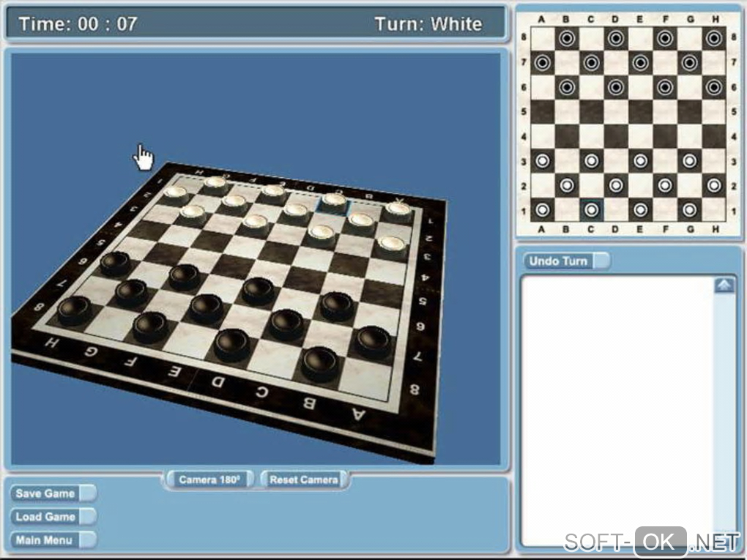747x560 pixels.
Task: Click black piece on B8 in mini-map
Action: 567,38
